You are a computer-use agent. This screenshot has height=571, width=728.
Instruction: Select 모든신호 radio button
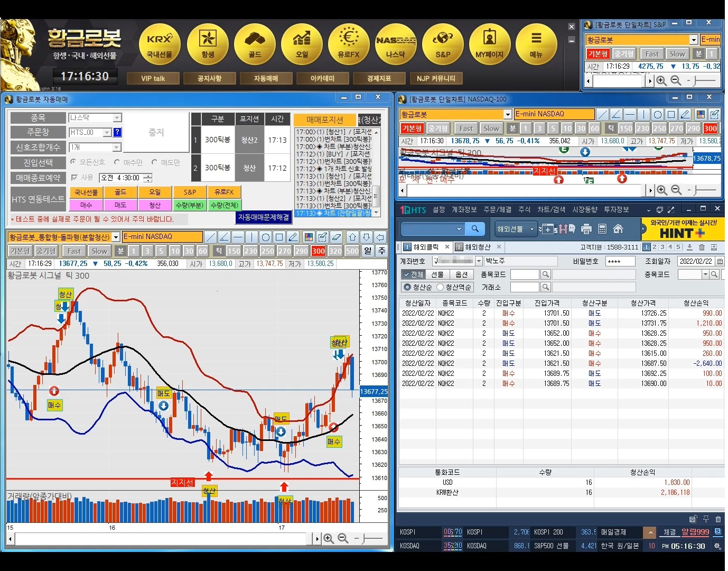73,162
